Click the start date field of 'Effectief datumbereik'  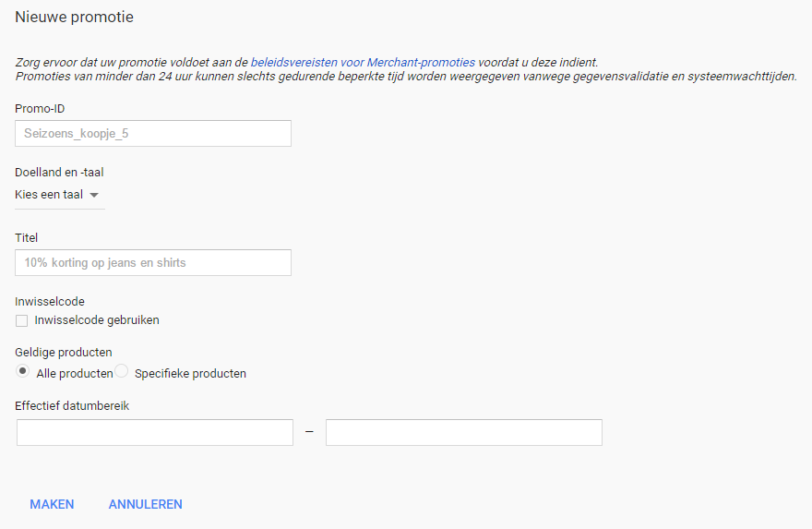tap(155, 433)
